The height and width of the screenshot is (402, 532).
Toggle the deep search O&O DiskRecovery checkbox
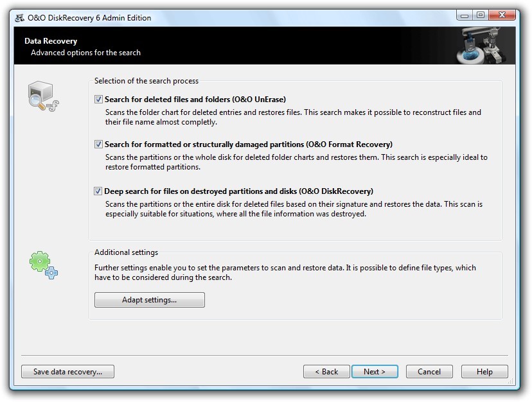98,191
